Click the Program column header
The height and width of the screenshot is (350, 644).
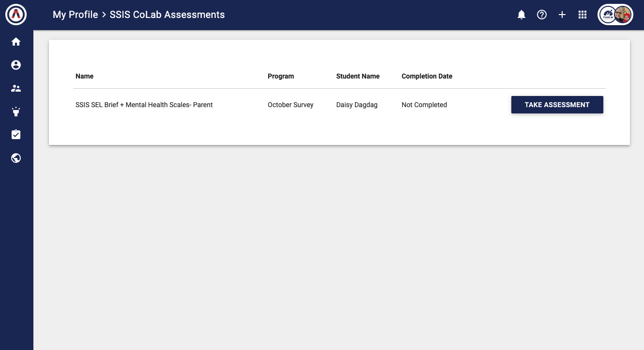(x=281, y=76)
